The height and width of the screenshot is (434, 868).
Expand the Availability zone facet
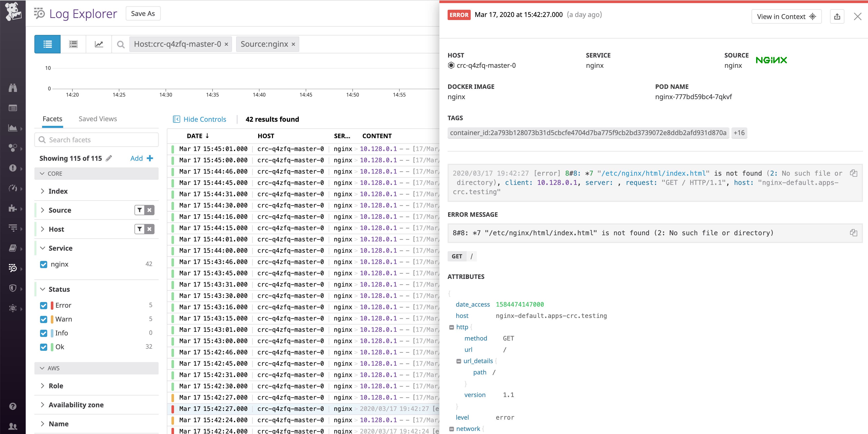click(43, 405)
